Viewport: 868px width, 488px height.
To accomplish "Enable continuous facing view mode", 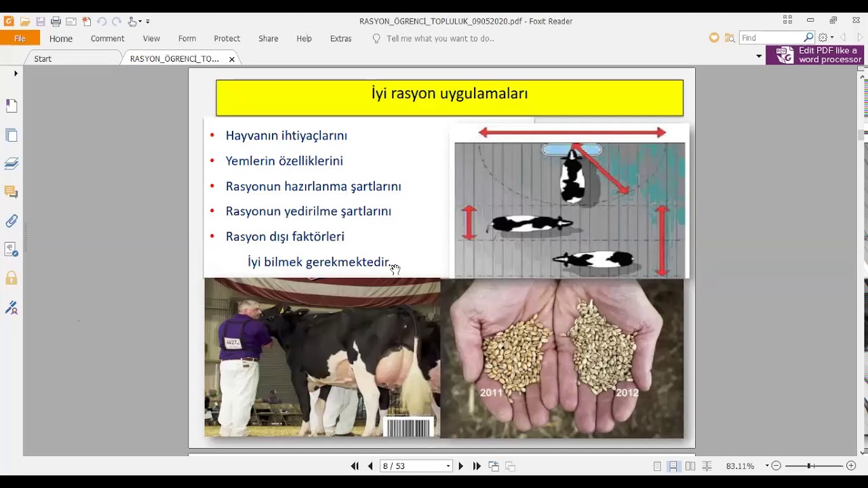I will [x=707, y=466].
